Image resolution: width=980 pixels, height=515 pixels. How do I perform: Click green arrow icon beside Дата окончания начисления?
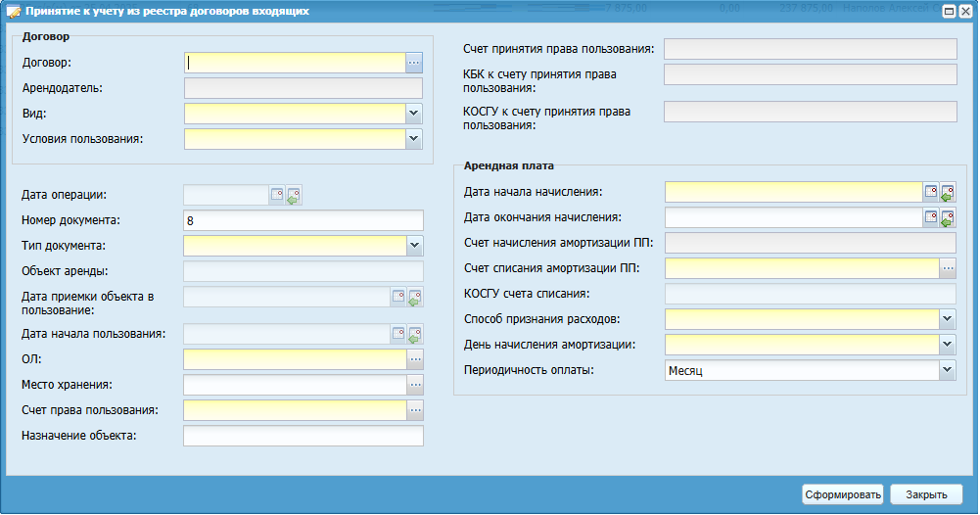[x=947, y=217]
